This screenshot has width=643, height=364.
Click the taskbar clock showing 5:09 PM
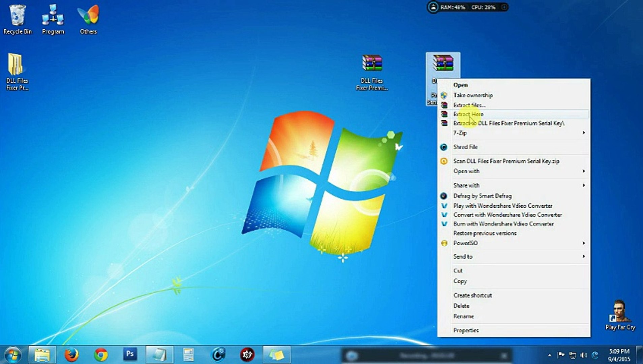[619, 355]
